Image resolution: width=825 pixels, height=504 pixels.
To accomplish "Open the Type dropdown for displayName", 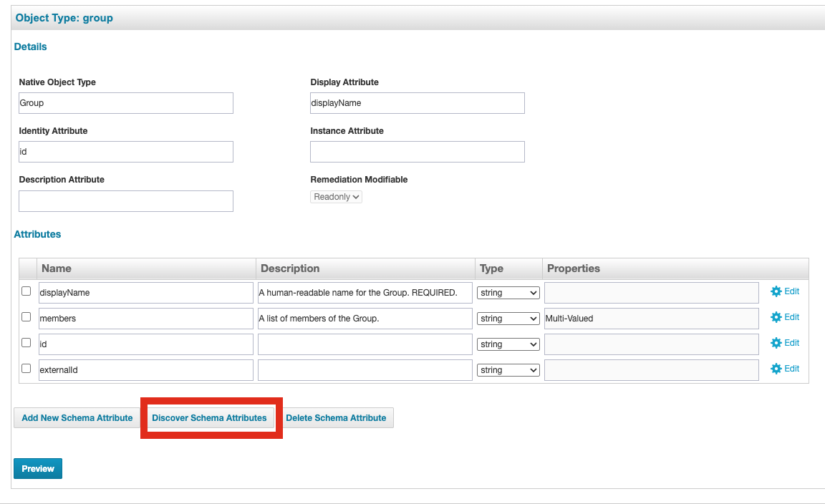I will (x=508, y=293).
